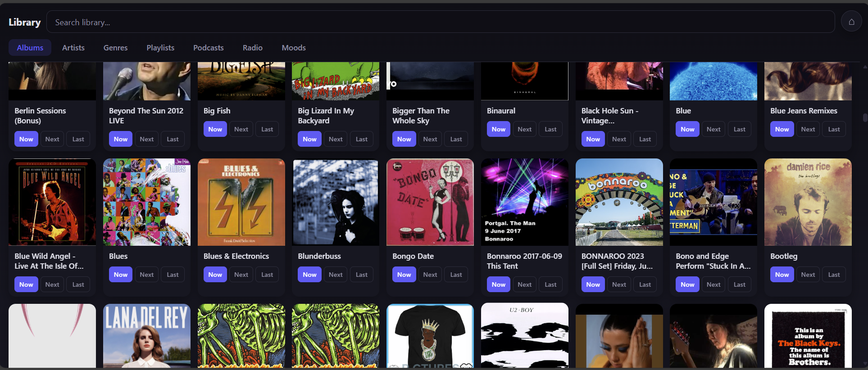
Task: Open the Radio tab
Action: point(253,48)
